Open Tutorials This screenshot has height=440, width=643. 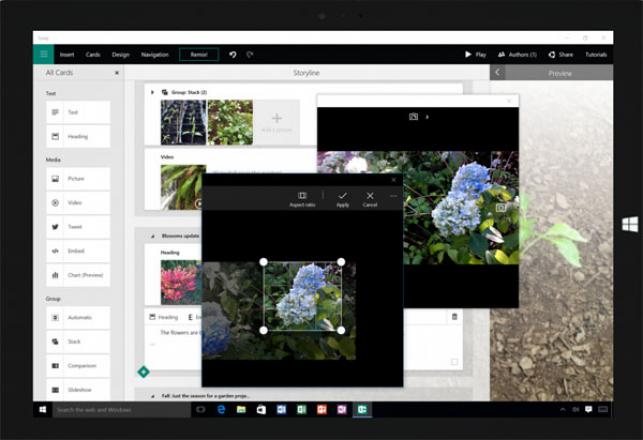pyautogui.click(x=596, y=55)
